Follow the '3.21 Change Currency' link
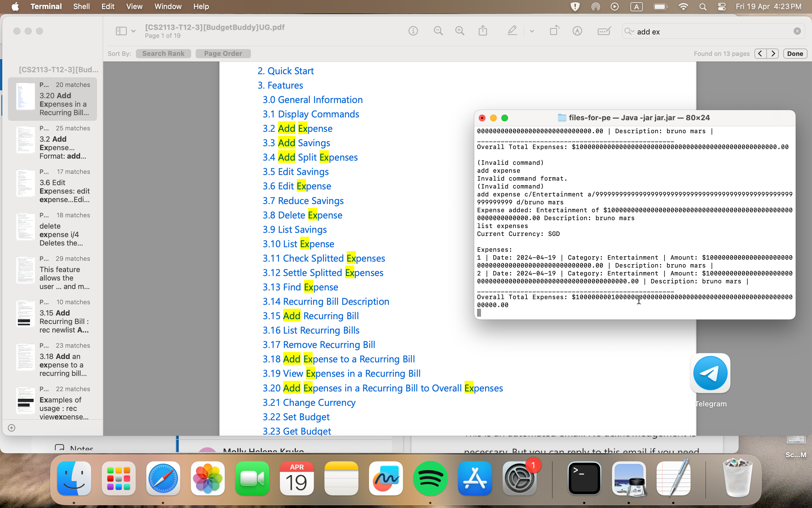The width and height of the screenshot is (812, 508). click(x=309, y=402)
